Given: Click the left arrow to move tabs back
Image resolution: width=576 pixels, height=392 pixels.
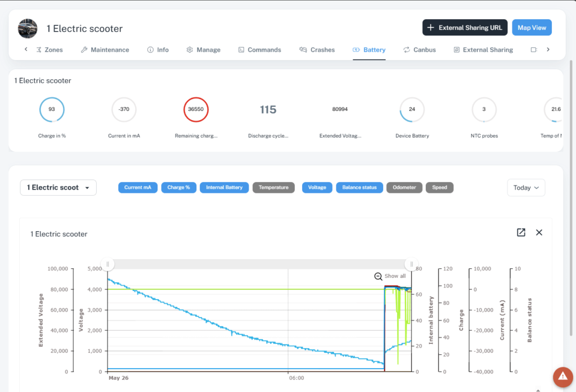Looking at the screenshot, I should [26, 49].
